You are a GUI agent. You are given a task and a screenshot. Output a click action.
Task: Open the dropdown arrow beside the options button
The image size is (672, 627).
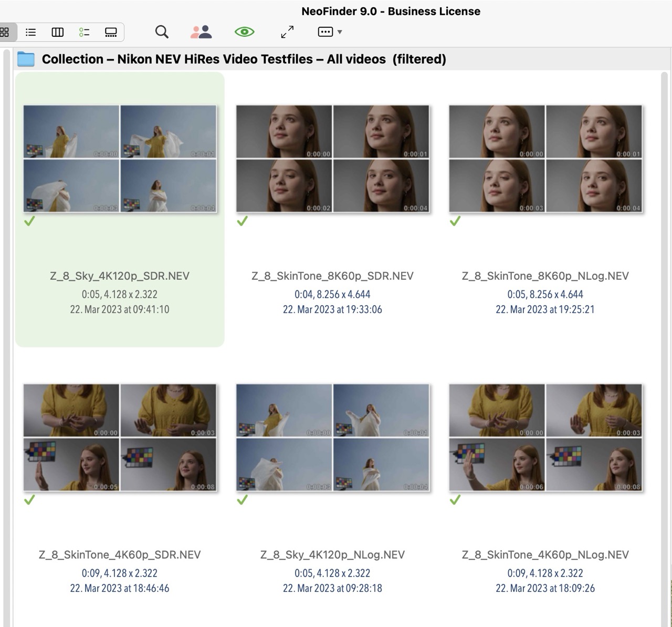[340, 32]
